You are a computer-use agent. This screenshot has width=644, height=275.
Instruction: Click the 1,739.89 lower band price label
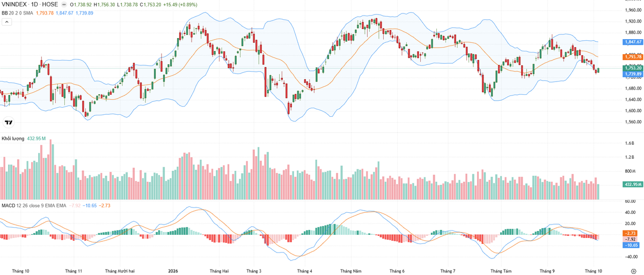(x=633, y=74)
